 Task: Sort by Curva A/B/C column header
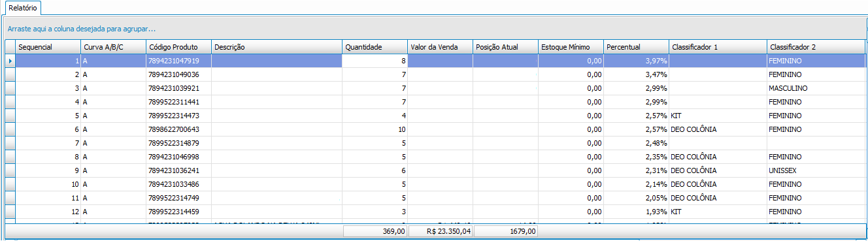click(114, 47)
